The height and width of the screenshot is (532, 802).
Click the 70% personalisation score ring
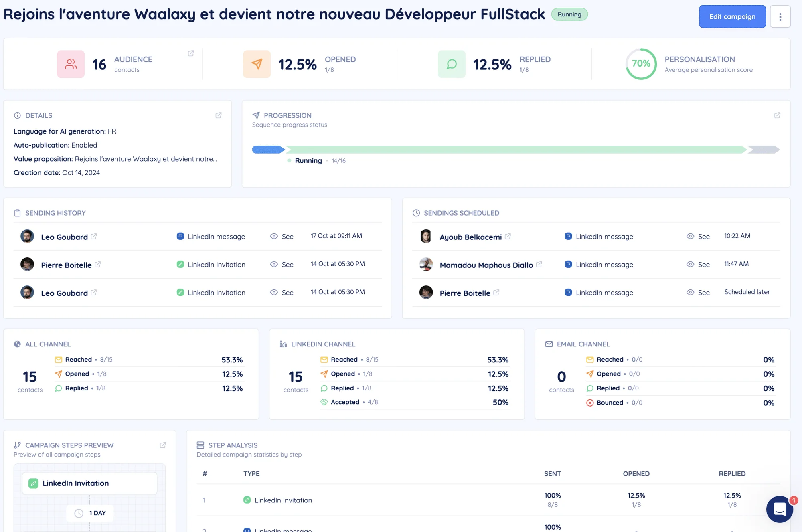click(641, 64)
